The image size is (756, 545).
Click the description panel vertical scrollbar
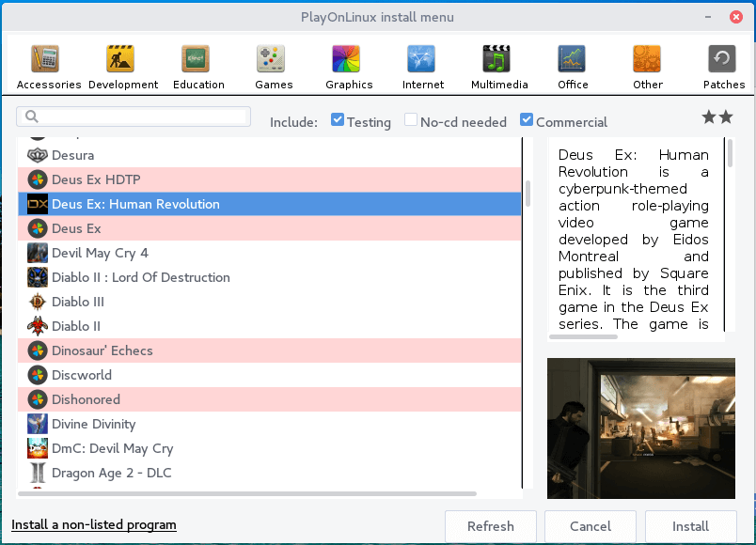click(730, 153)
